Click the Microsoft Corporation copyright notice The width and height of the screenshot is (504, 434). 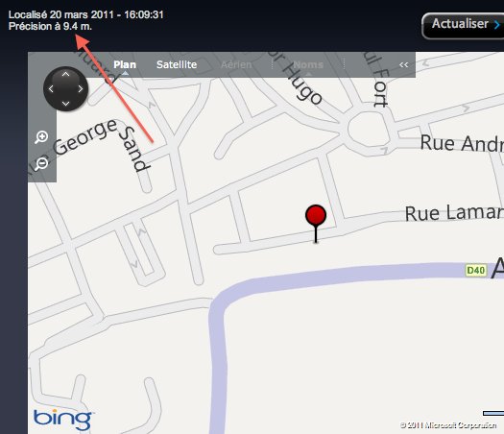pyautogui.click(x=448, y=425)
